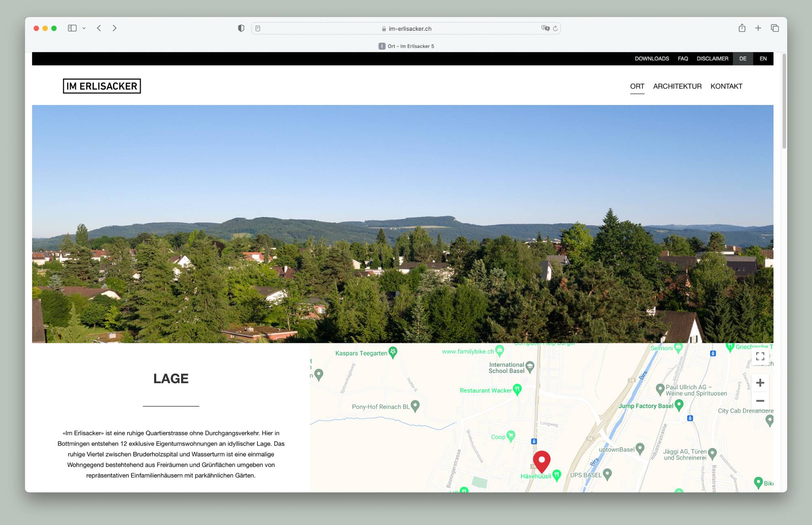Open the Share menu icon
Viewport: 812px width, 525px height.
coord(742,28)
